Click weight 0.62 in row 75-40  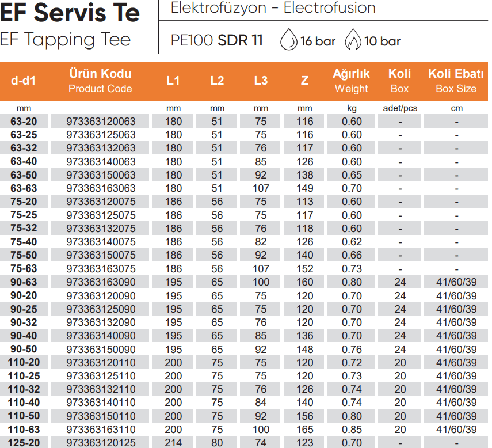click(x=352, y=242)
